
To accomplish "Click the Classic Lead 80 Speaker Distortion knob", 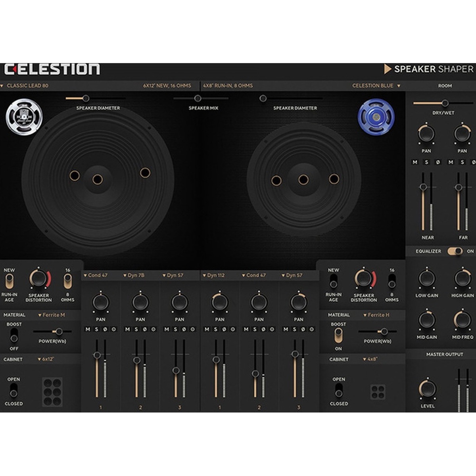I will point(38,278).
